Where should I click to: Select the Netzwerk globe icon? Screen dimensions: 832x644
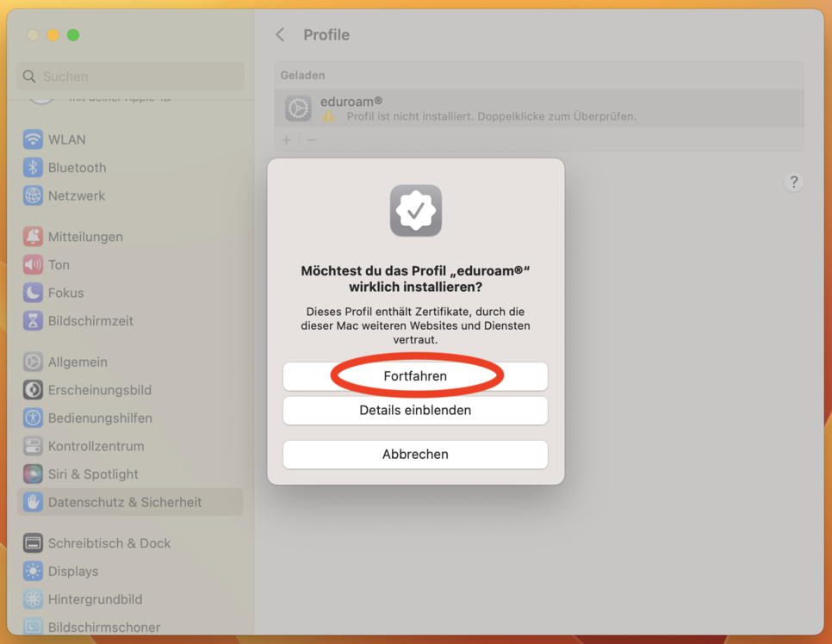point(33,195)
